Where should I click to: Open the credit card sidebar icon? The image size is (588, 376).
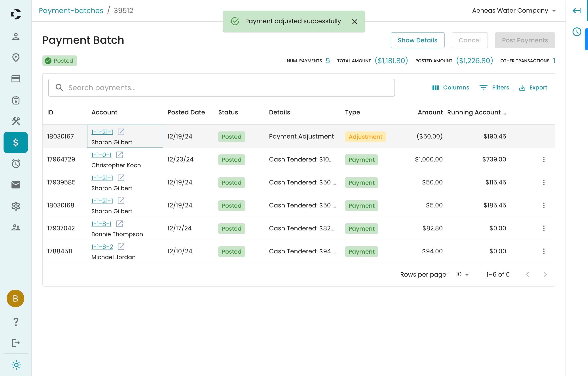coord(16,79)
